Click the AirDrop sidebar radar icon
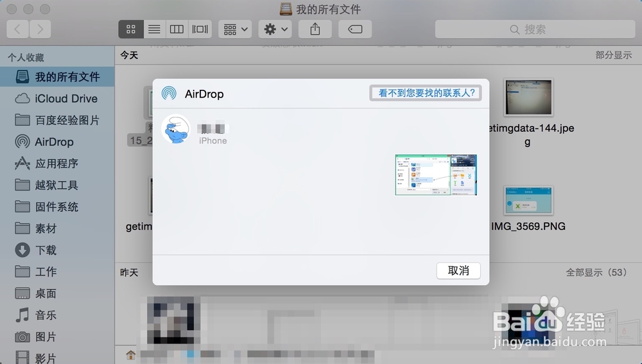 tap(22, 142)
